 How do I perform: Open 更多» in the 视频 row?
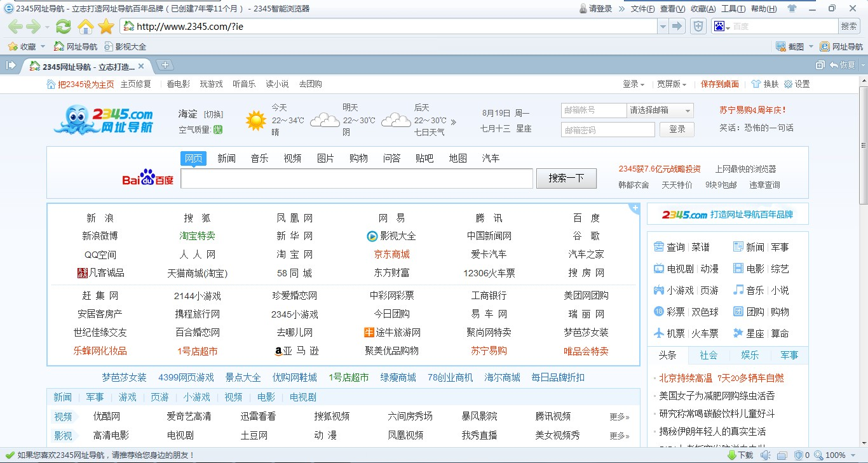(619, 417)
